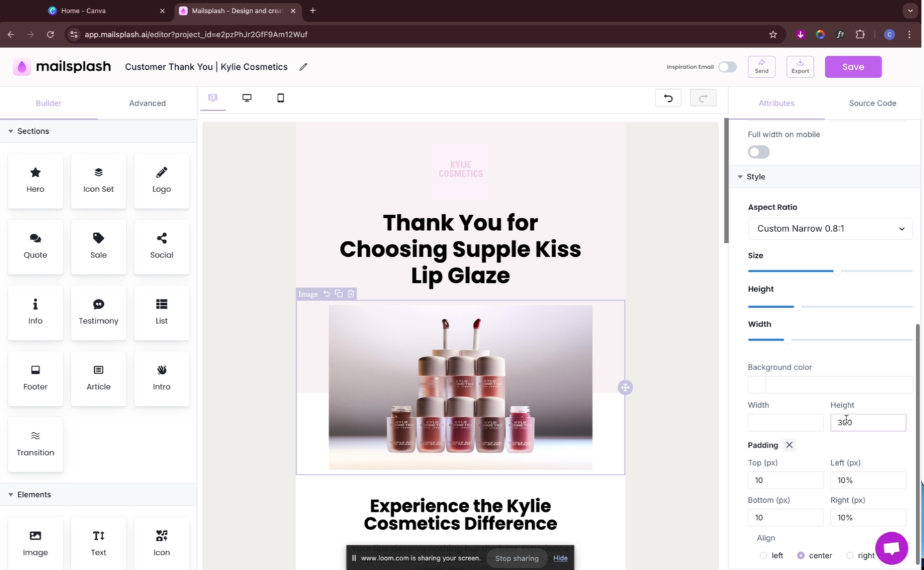Insert an Icon element
924x570 pixels.
161,541
